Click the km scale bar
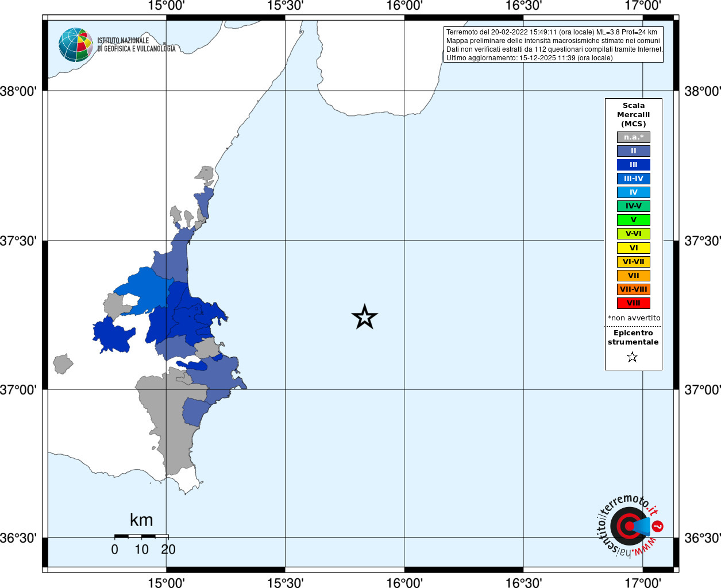The height and width of the screenshot is (588, 721). tap(141, 536)
